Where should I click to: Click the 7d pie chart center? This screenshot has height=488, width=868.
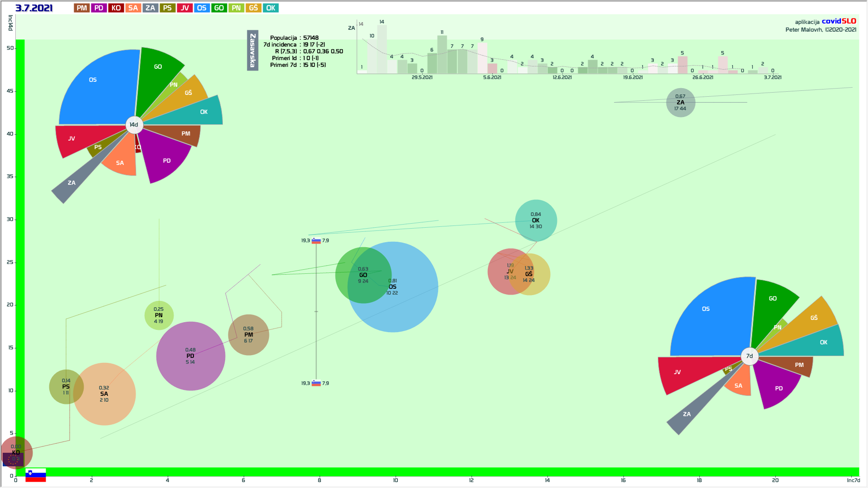click(x=750, y=356)
